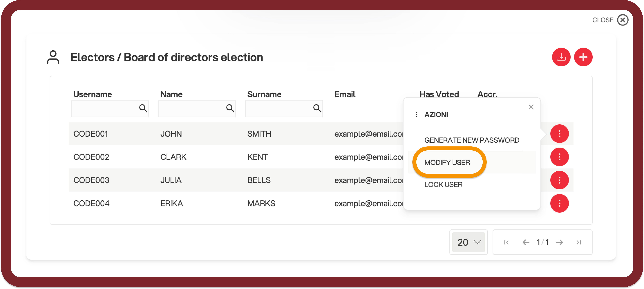Click username cell CODE002
The height and width of the screenshot is (289, 644).
tap(91, 157)
